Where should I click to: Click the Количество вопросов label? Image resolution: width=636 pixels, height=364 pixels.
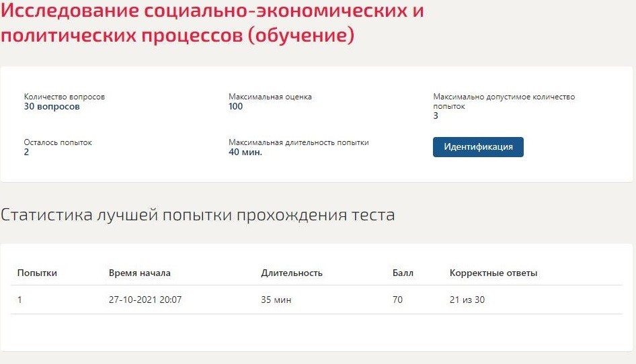tap(64, 97)
